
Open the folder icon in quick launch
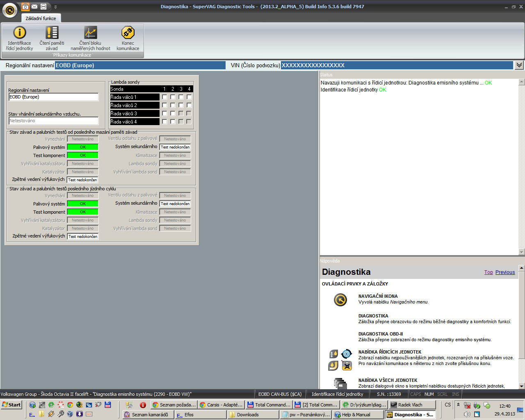pyautogui.click(x=42, y=414)
